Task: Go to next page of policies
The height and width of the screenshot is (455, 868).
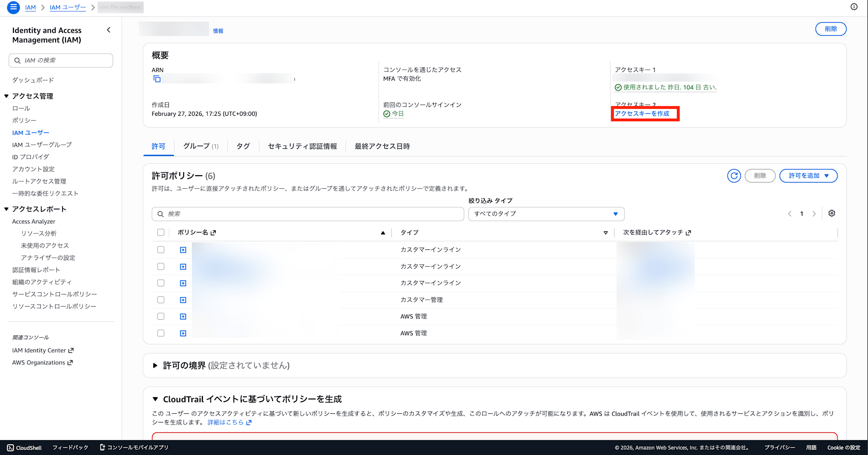Action: [814, 214]
